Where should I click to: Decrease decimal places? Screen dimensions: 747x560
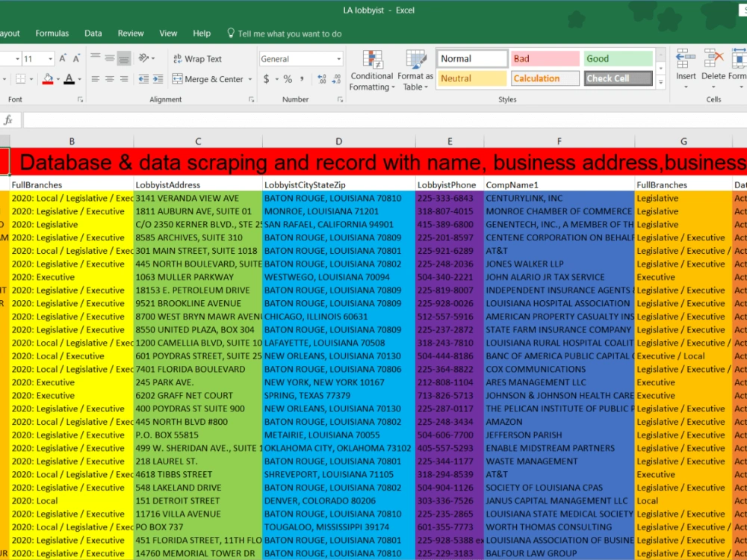tap(336, 79)
